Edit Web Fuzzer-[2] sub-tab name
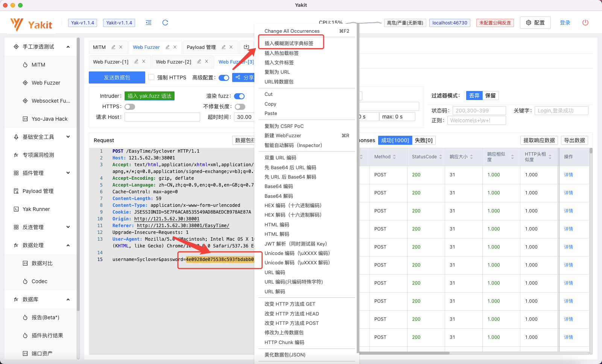 [199, 61]
